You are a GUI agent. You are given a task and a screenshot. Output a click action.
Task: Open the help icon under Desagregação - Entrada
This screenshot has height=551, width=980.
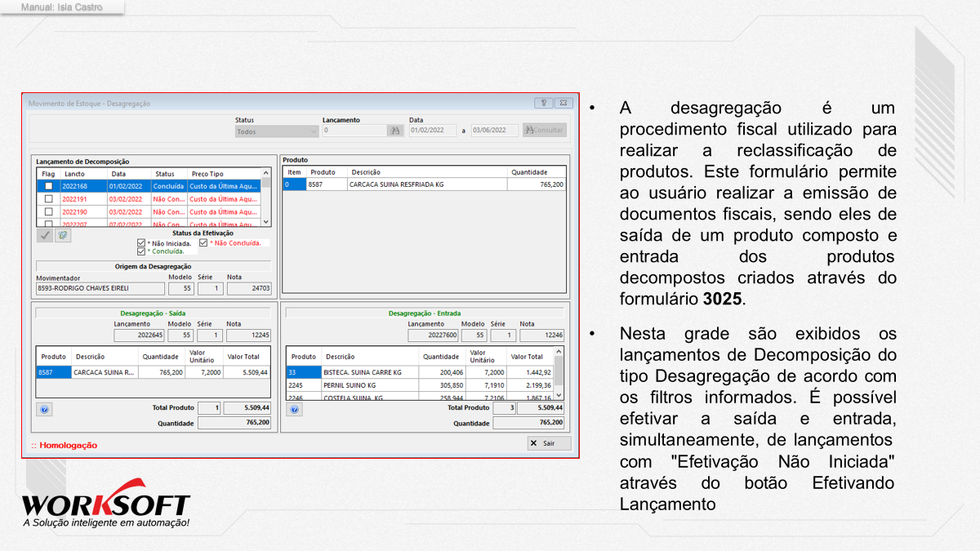point(295,410)
